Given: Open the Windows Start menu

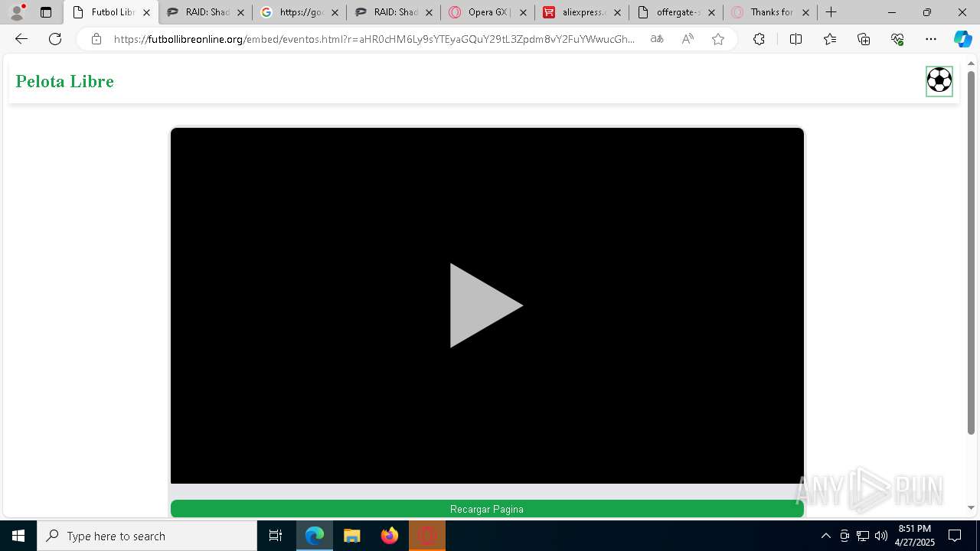Looking at the screenshot, I should point(18,536).
